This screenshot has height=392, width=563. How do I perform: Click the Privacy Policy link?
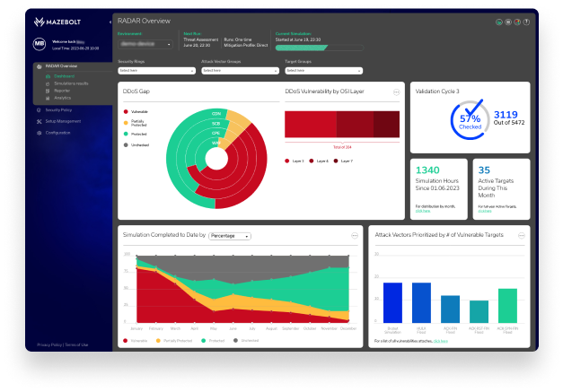click(49, 344)
